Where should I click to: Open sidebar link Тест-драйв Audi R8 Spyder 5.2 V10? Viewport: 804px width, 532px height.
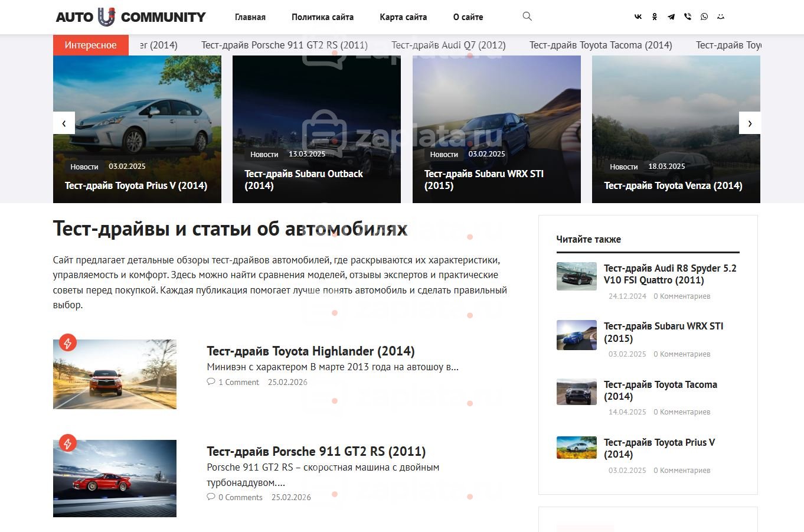point(670,274)
